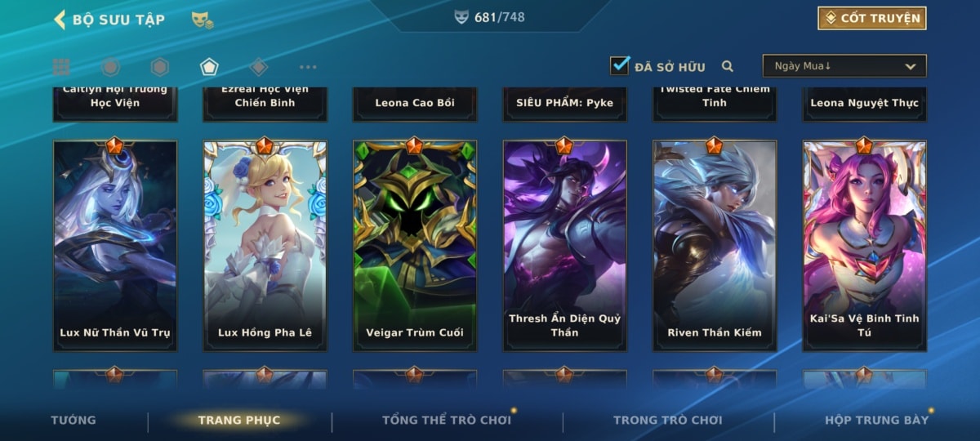
Task: Click the search magnifier icon
Action: coord(727,66)
